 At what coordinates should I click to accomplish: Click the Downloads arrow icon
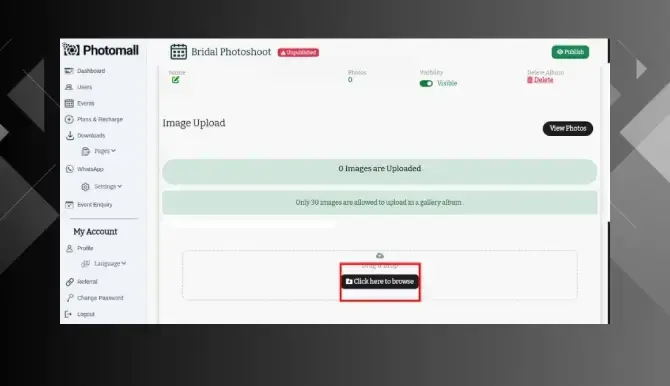tap(70, 136)
